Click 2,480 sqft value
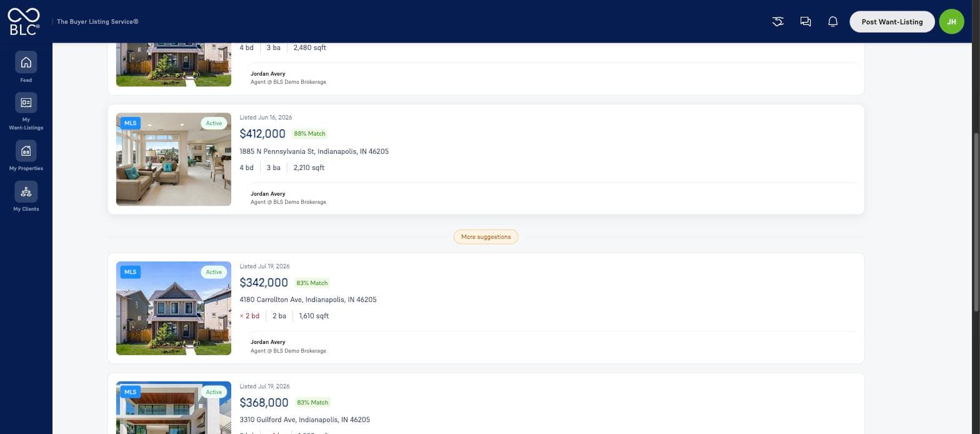This screenshot has height=434, width=980. pyautogui.click(x=309, y=48)
